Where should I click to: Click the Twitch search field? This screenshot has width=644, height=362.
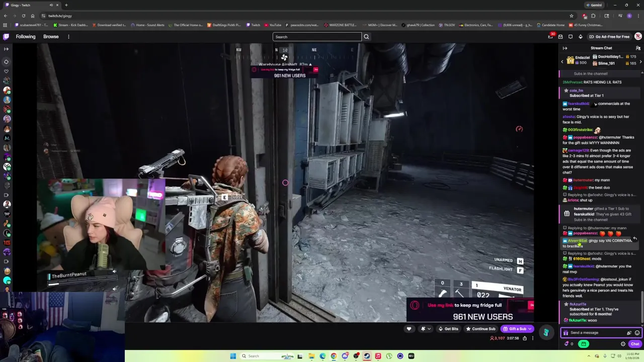tap(317, 37)
